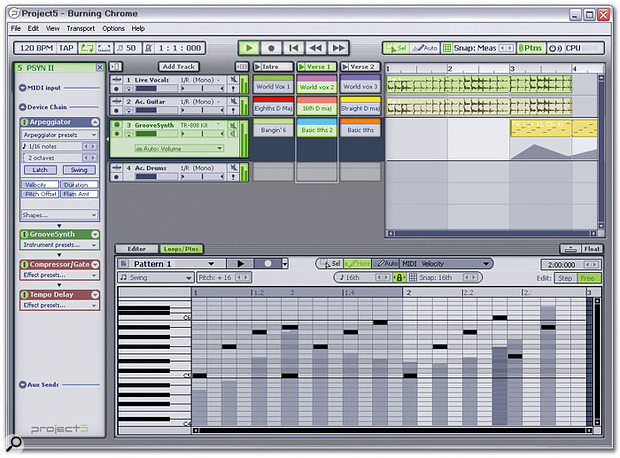Click the Latch button in Arpeggiator

(40, 170)
